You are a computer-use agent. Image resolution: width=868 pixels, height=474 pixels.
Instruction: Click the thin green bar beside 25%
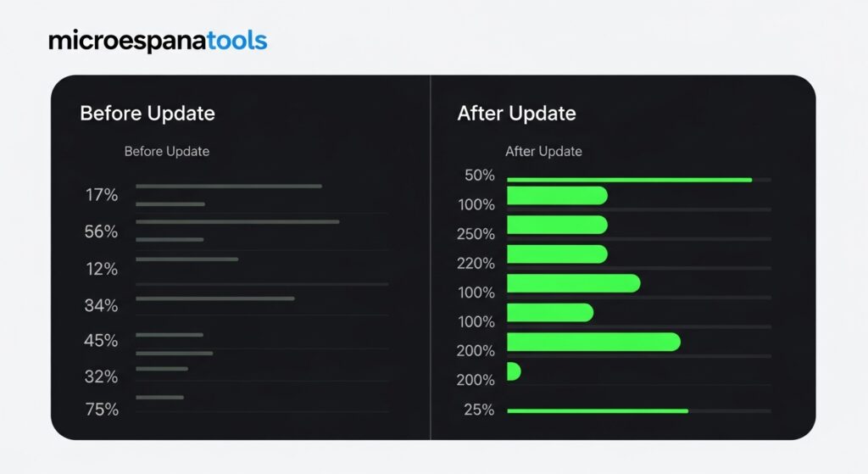tap(598, 410)
